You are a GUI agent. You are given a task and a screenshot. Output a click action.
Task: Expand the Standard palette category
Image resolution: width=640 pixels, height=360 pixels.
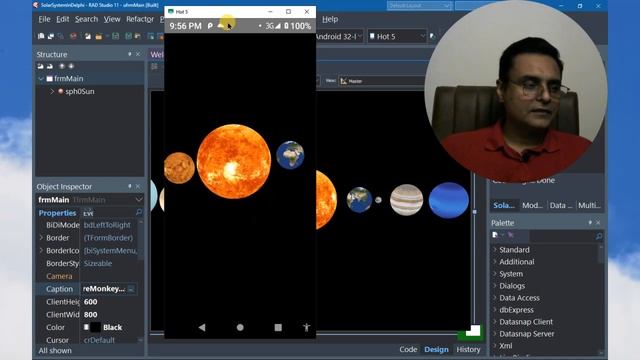(x=495, y=249)
